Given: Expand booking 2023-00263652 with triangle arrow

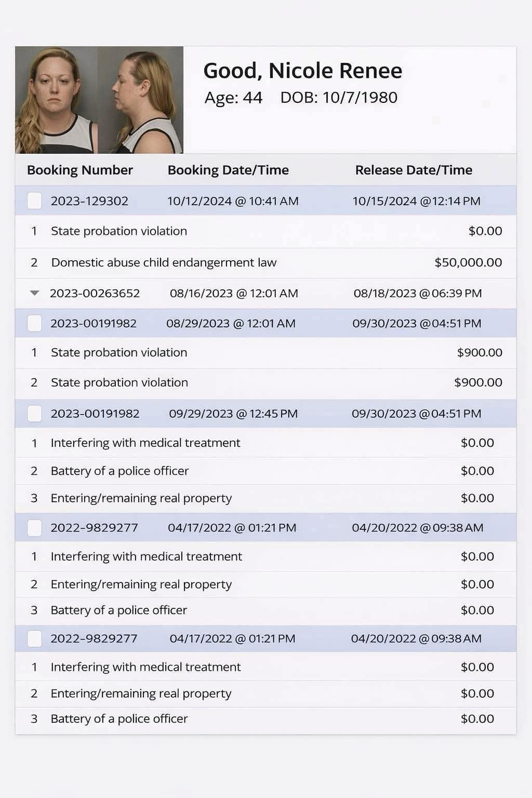Looking at the screenshot, I should (35, 293).
